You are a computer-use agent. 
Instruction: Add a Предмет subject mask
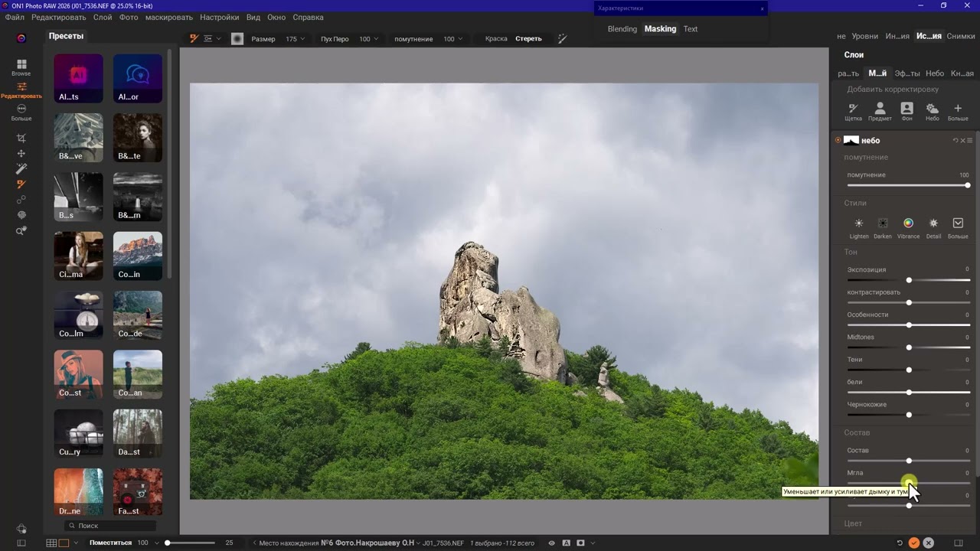point(880,112)
